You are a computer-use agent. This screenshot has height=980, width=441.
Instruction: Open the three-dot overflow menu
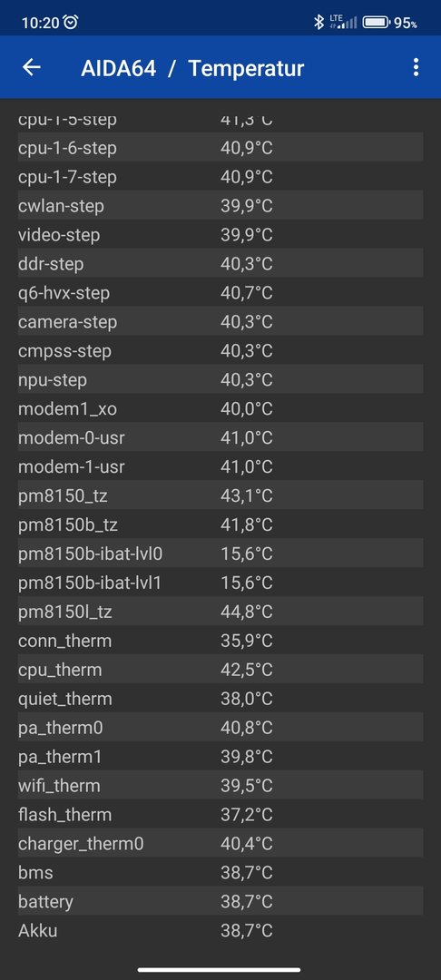(416, 67)
